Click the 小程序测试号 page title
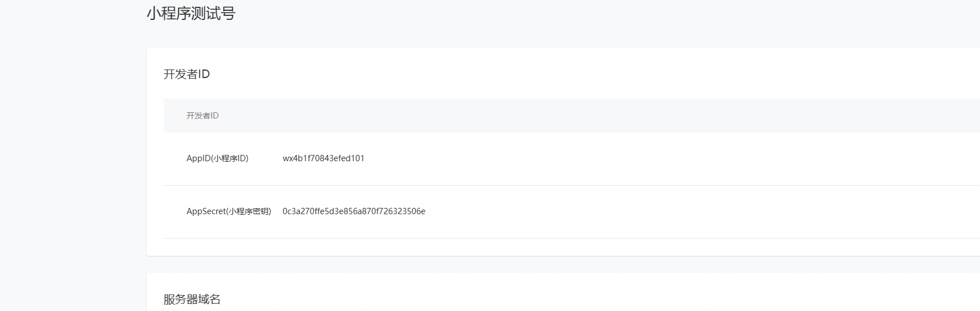The width and height of the screenshot is (980, 311). point(191,13)
